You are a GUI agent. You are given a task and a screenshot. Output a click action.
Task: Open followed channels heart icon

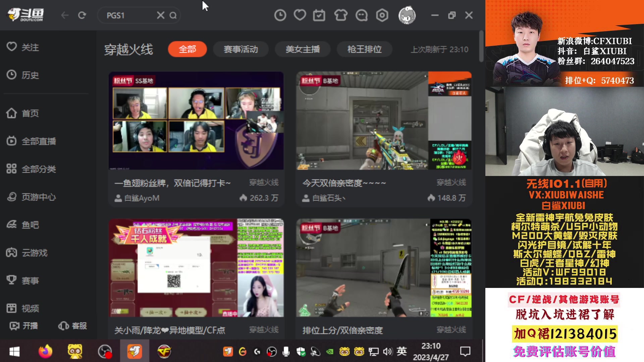click(300, 15)
